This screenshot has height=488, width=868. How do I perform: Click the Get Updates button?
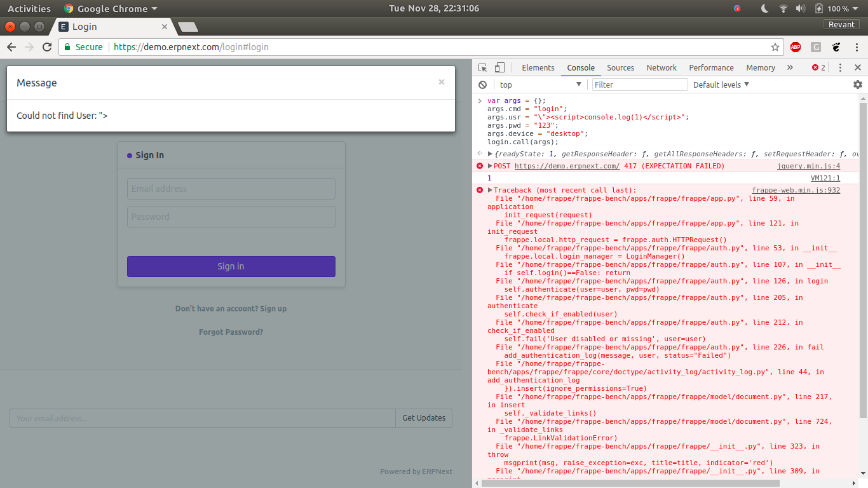[x=424, y=418]
